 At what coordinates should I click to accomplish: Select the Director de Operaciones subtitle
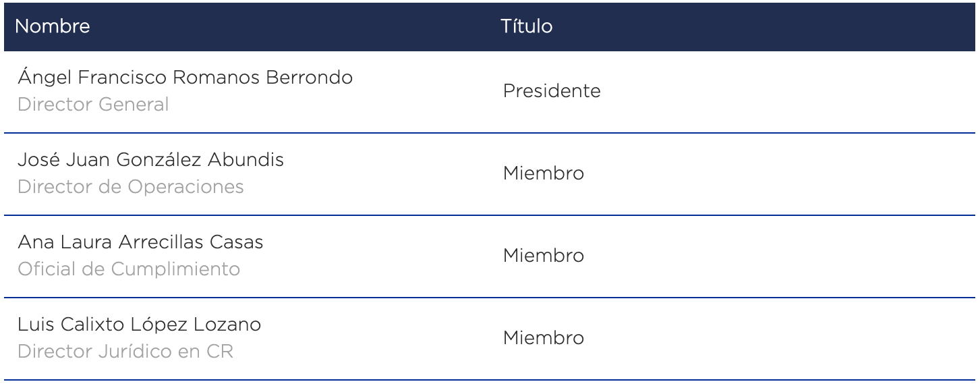pyautogui.click(x=130, y=187)
